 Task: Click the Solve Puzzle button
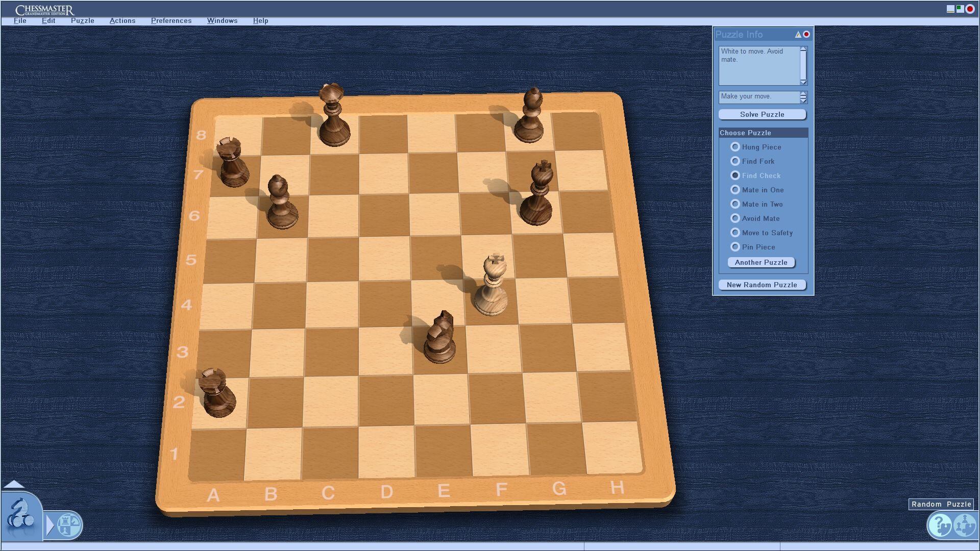(x=762, y=114)
